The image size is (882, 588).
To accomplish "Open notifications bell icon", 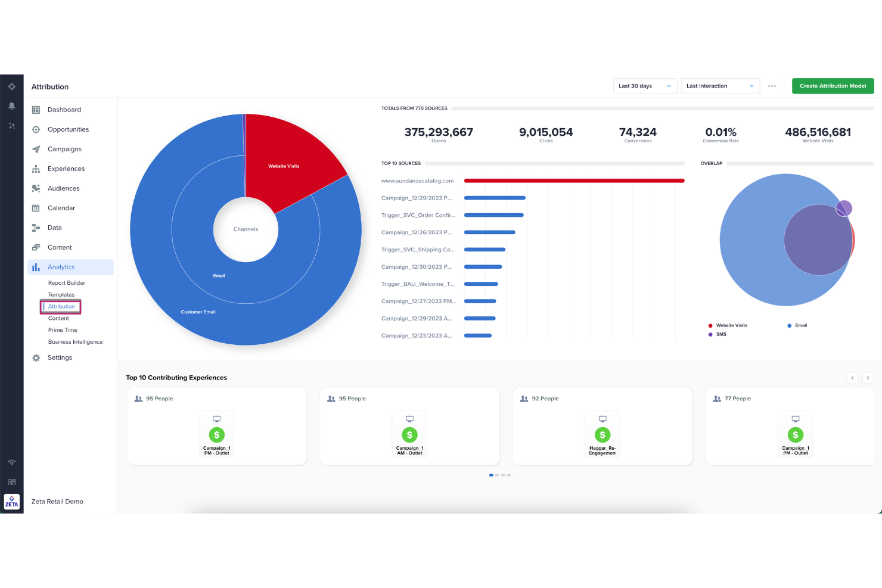I will [x=11, y=106].
